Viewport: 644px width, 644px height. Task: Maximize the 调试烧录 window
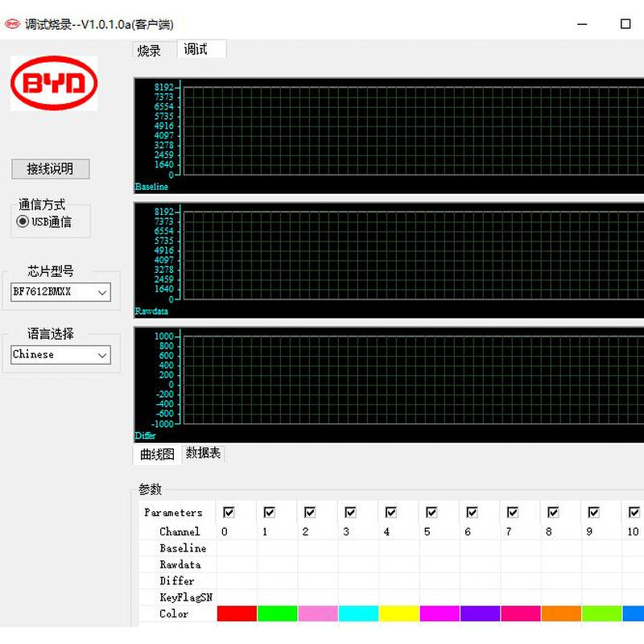coord(625,24)
